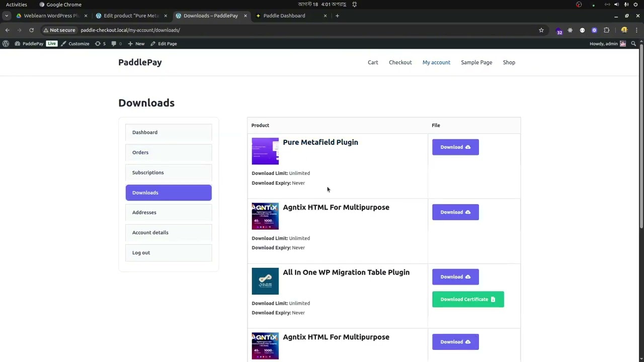644x362 pixels.
Task: Open the React developer tools extension icon
Action: click(570, 30)
